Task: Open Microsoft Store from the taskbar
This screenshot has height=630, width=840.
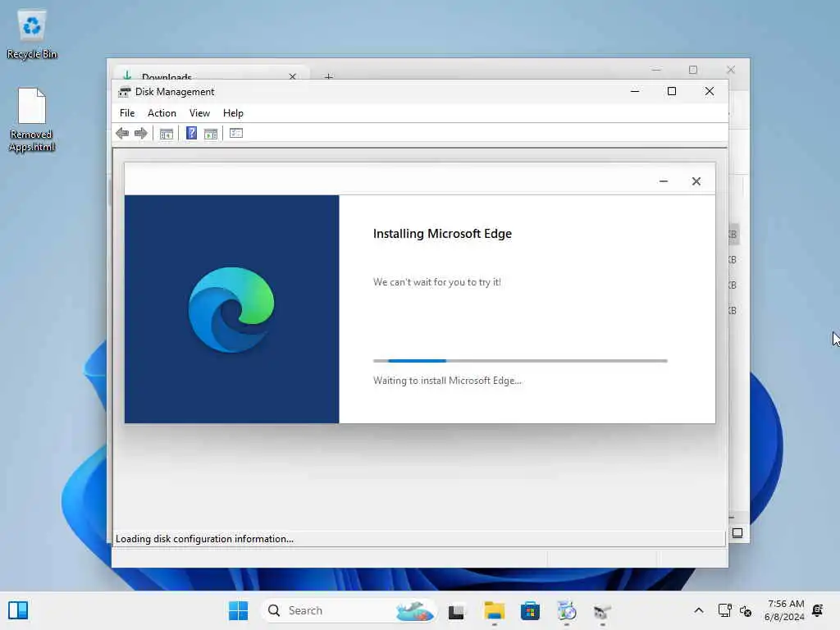Action: [x=530, y=610]
